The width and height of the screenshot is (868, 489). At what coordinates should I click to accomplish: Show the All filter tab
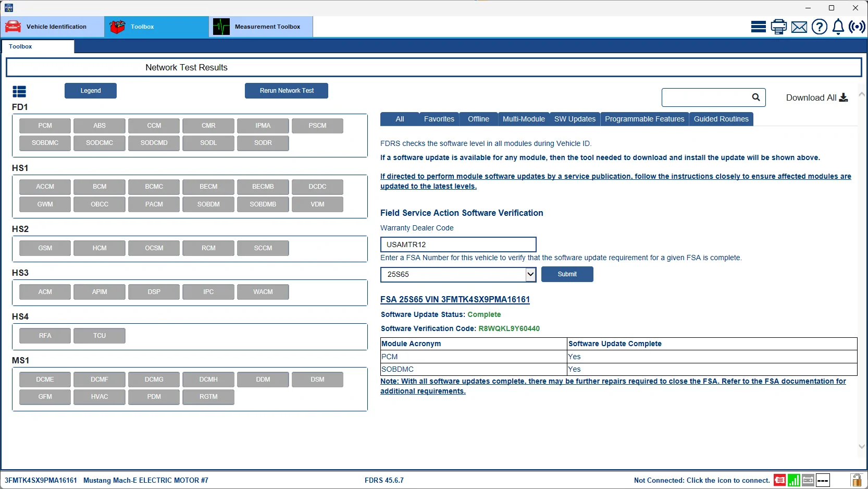click(x=400, y=119)
